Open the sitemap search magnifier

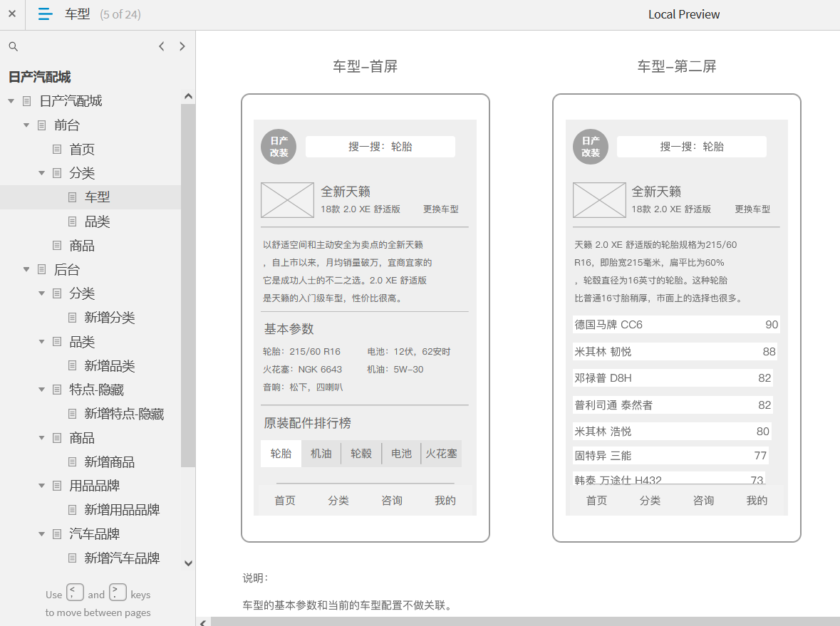tap(14, 46)
